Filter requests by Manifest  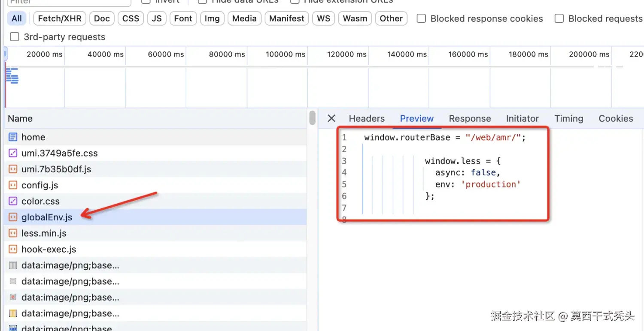pyautogui.click(x=287, y=18)
